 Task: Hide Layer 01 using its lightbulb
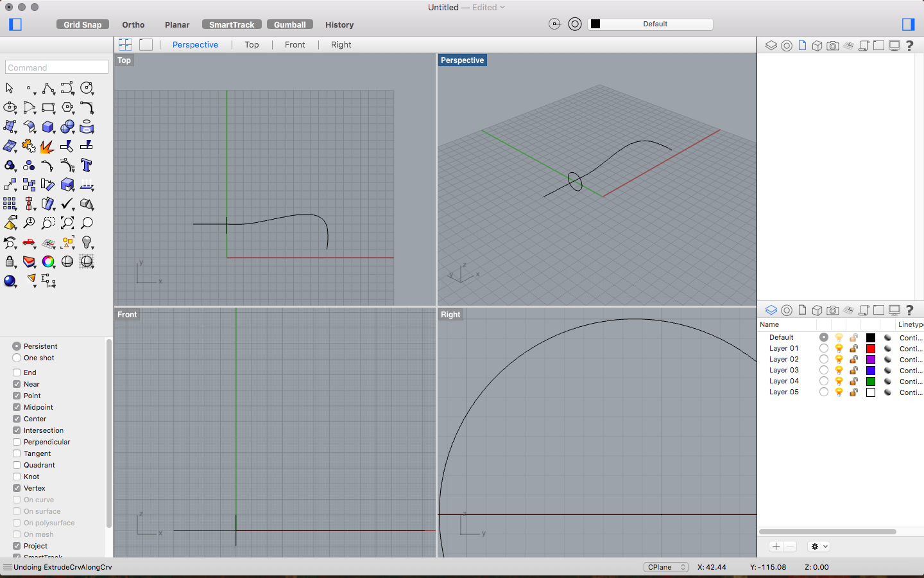click(839, 348)
